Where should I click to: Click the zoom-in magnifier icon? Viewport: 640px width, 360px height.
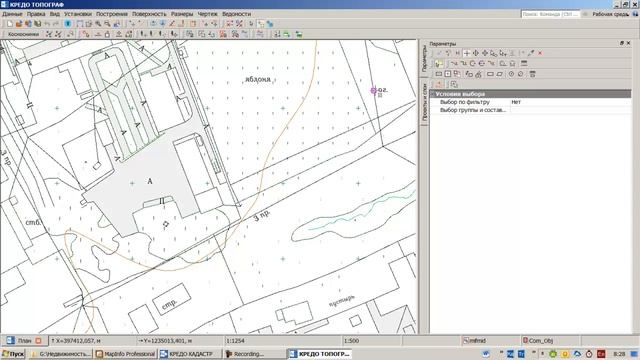pyautogui.click(x=98, y=24)
